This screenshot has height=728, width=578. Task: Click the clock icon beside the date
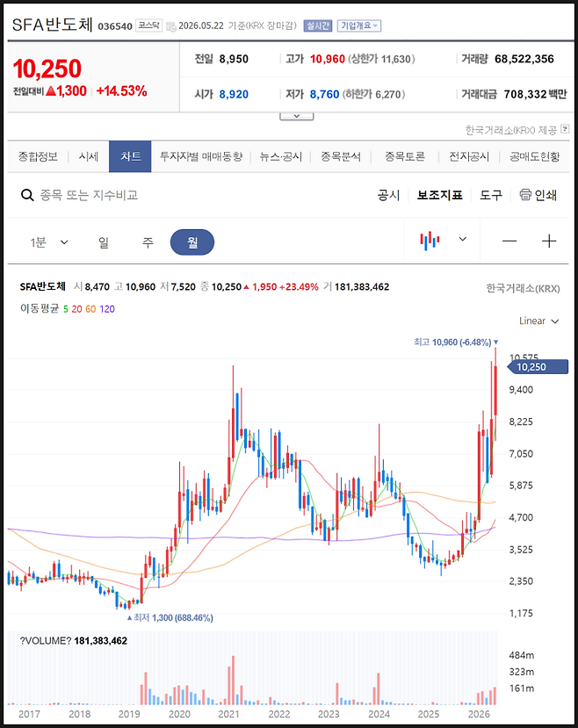[x=170, y=26]
